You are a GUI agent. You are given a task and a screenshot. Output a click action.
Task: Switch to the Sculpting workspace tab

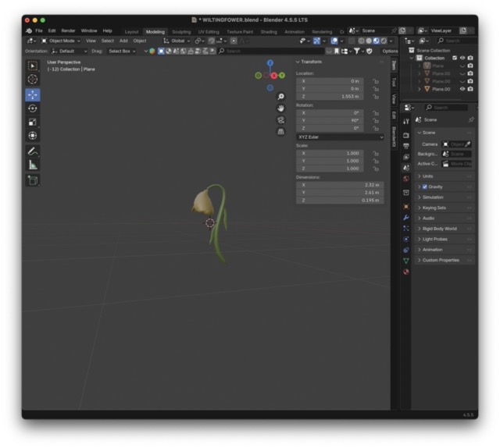click(x=181, y=31)
